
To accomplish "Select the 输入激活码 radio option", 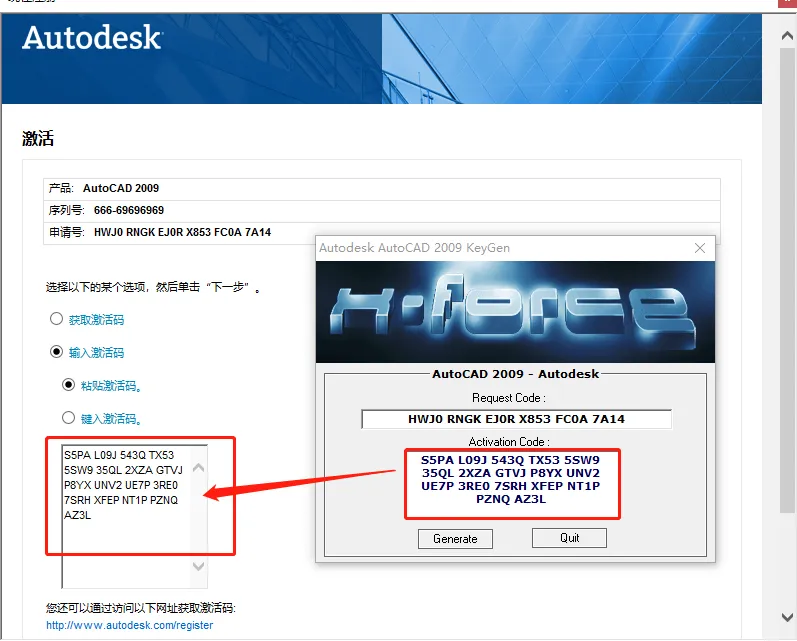I will pos(56,352).
